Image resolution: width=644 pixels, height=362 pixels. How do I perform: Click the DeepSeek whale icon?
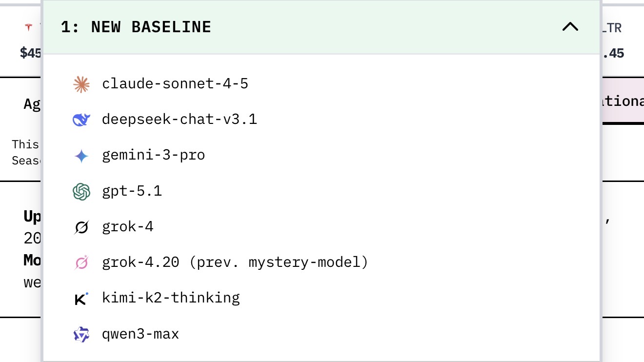point(81,120)
